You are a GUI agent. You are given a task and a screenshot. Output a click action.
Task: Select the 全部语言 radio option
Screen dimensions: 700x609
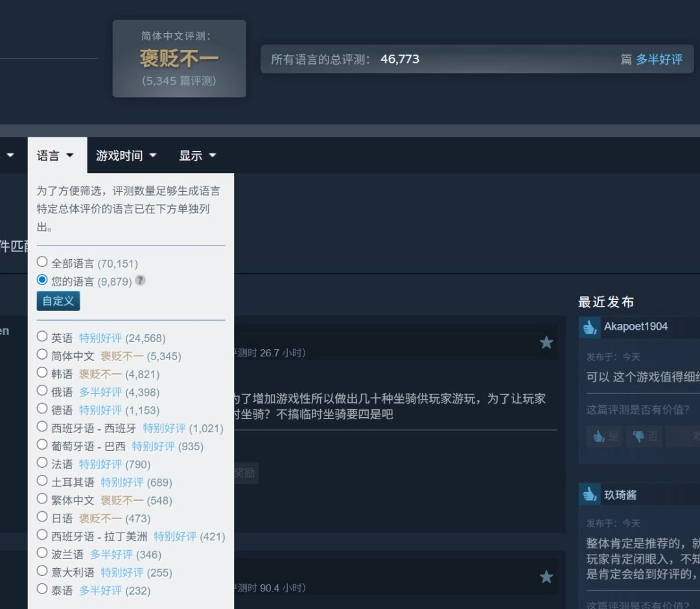pos(42,262)
